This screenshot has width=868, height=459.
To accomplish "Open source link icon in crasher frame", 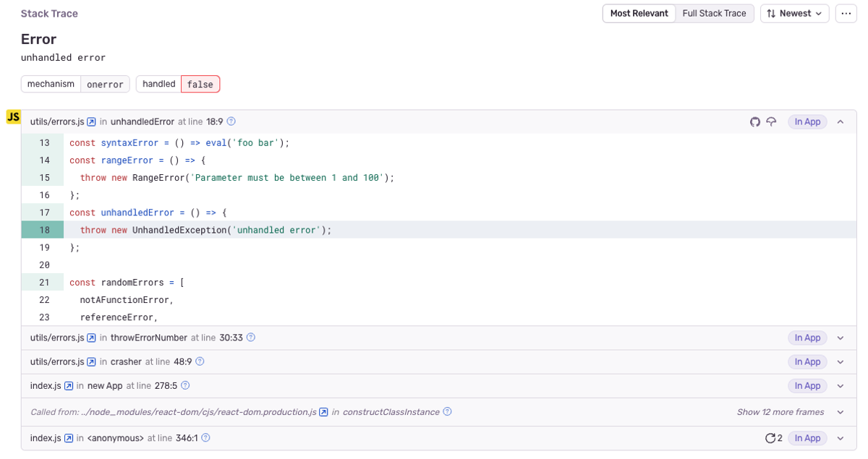I will (x=92, y=361).
